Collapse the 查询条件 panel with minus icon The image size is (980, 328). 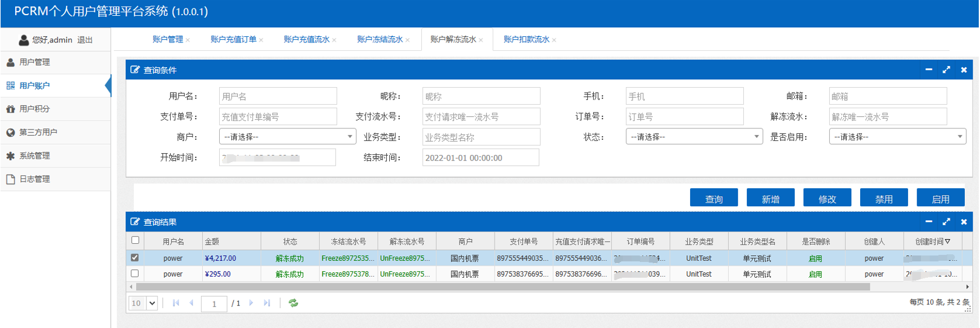[929, 70]
